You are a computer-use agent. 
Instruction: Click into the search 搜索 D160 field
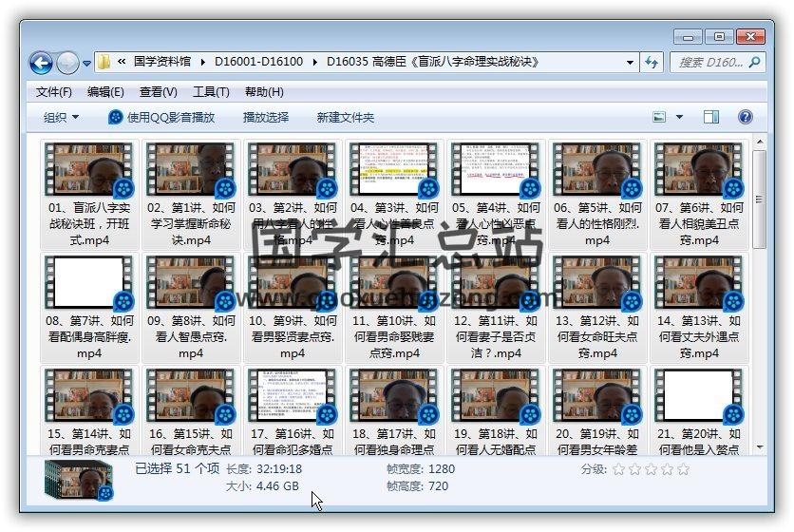(710, 62)
